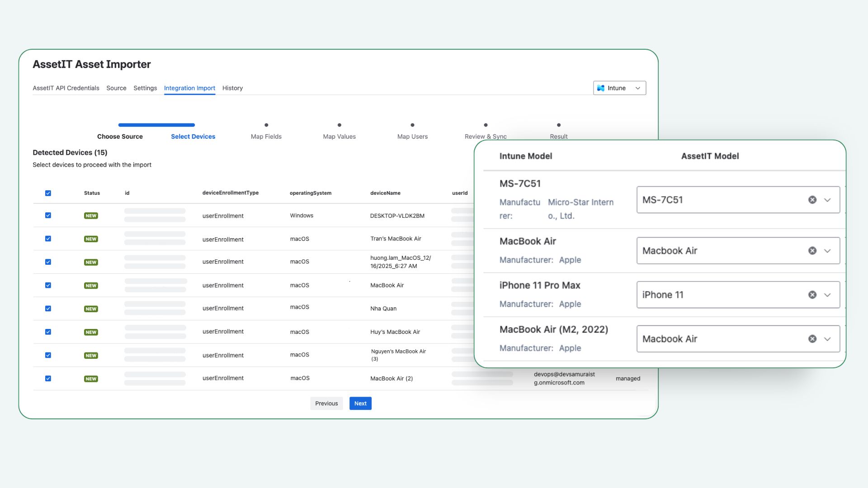
Task: Clear the Macbook Air selection for MacBook Air row
Action: 812,251
